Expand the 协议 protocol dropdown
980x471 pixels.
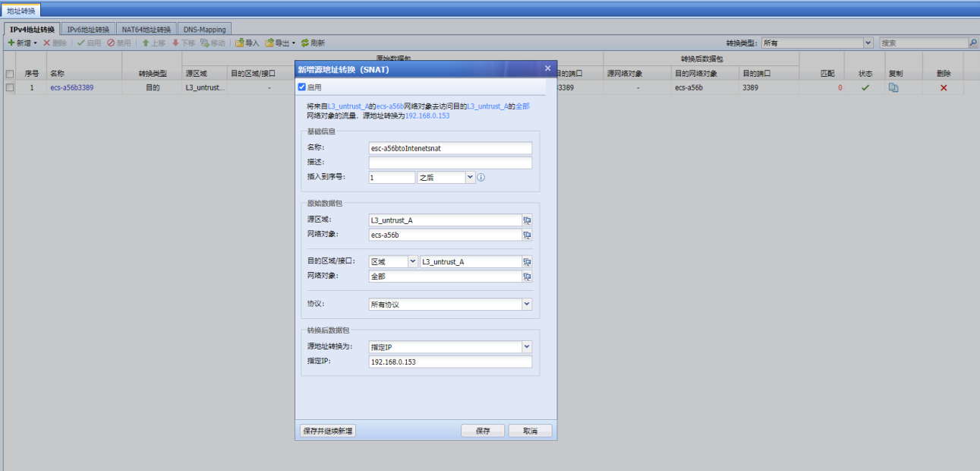click(527, 304)
